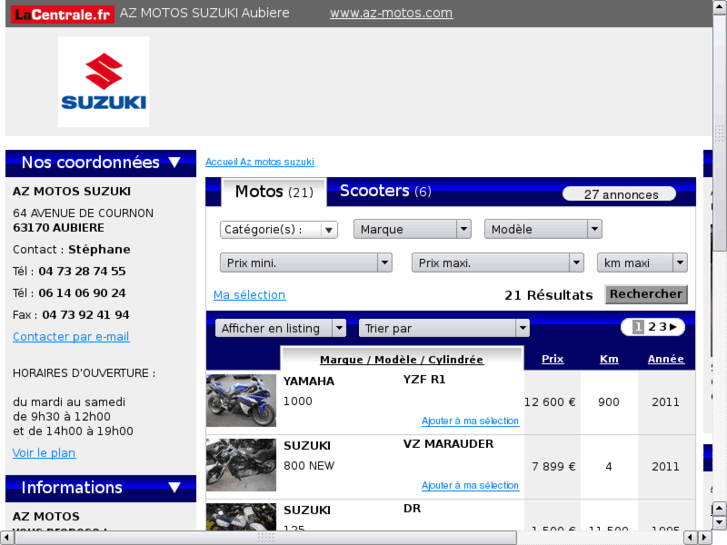Open the Trier par dropdown
The height and width of the screenshot is (545, 727).
[x=444, y=328]
